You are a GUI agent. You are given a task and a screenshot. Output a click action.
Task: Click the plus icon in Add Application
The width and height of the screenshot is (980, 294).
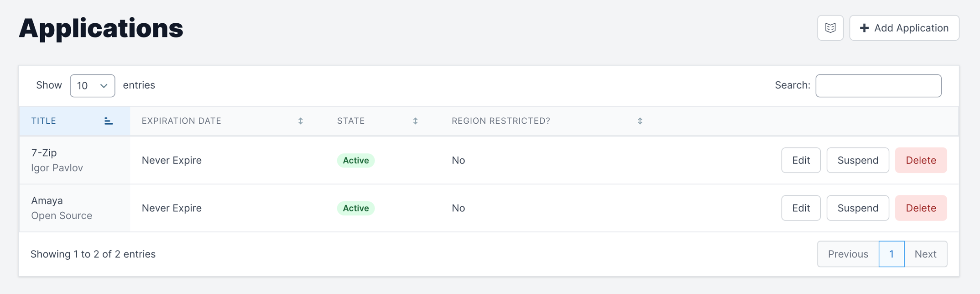864,28
